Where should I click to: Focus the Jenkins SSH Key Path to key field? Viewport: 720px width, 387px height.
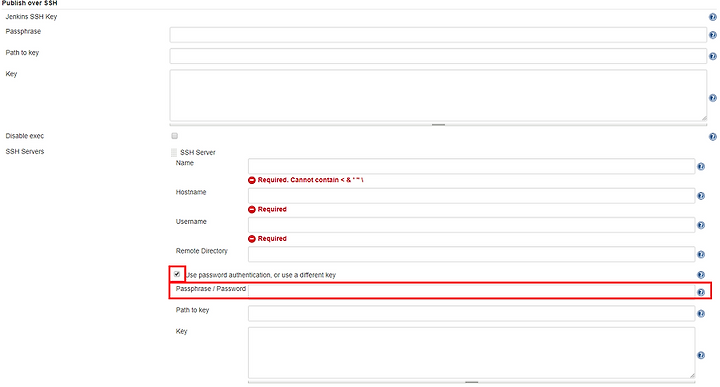(x=438, y=56)
